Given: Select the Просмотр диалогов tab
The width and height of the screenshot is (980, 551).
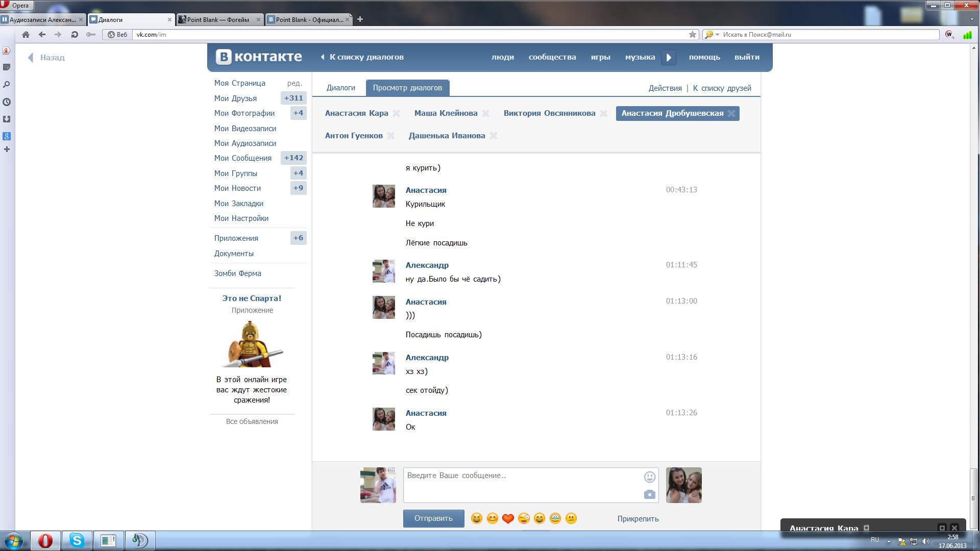Looking at the screenshot, I should pos(407,88).
